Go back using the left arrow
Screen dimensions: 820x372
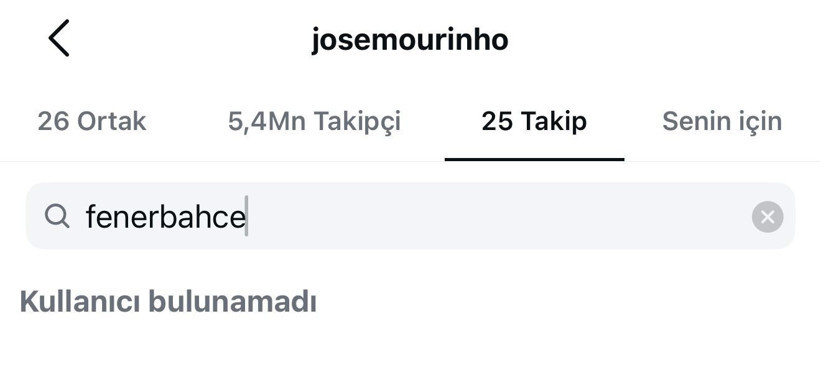coord(59,38)
